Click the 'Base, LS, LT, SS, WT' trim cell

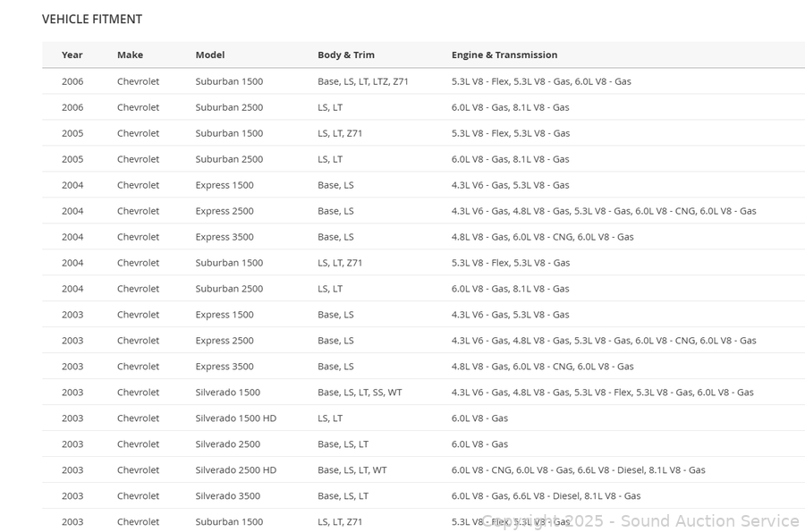tap(360, 392)
